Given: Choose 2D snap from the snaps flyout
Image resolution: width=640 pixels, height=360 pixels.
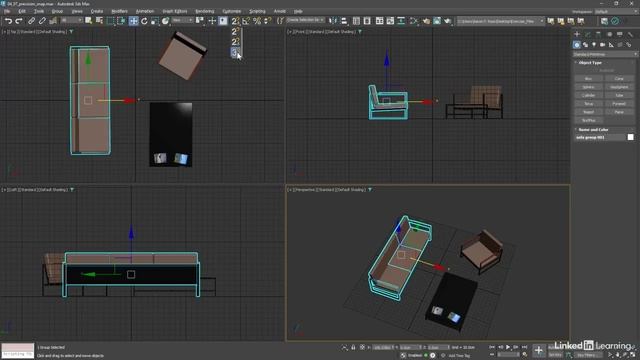Looking at the screenshot, I should tap(236, 31).
